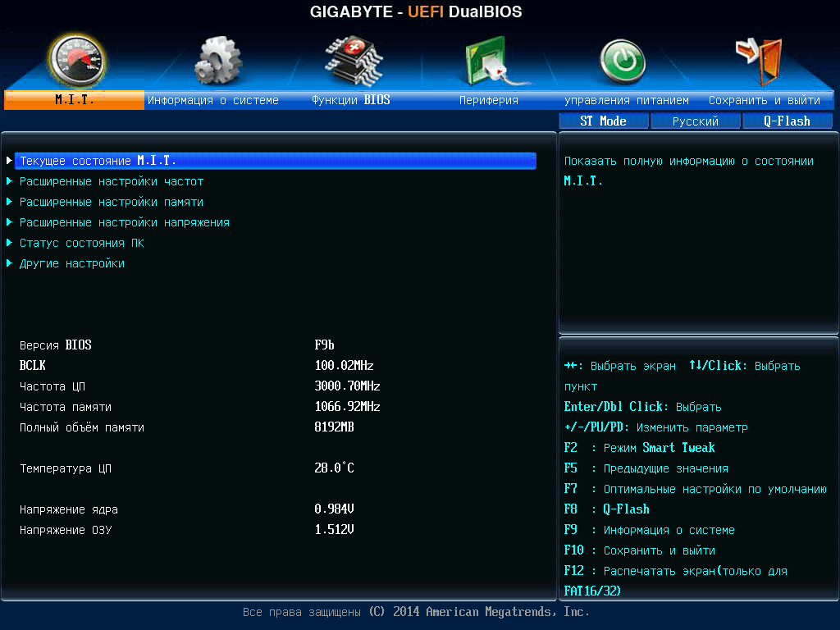
Task: Click arrow beside Текущее состояние M.I.T.
Action: [x=9, y=160]
